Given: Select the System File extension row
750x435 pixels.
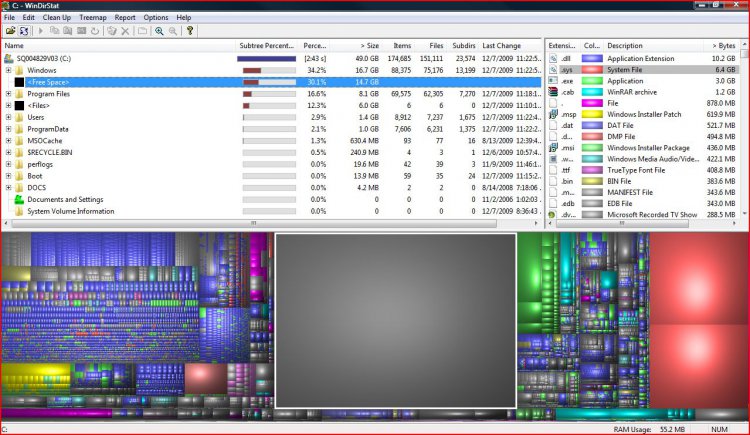Looking at the screenshot, I should [x=643, y=70].
